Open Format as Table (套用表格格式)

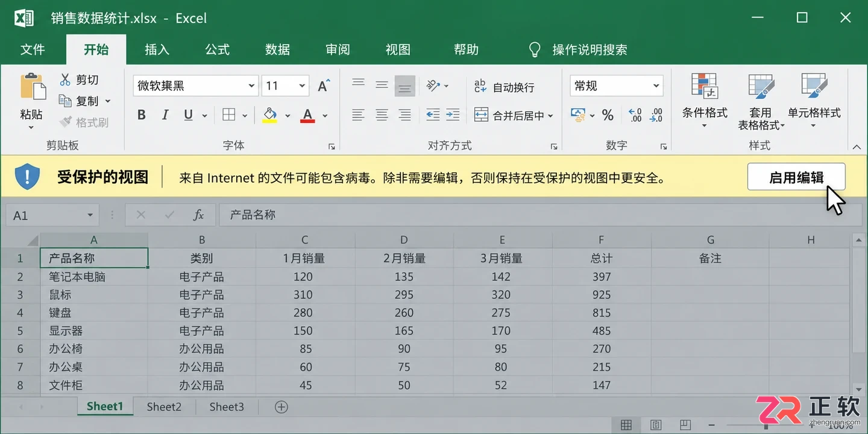pyautogui.click(x=761, y=101)
